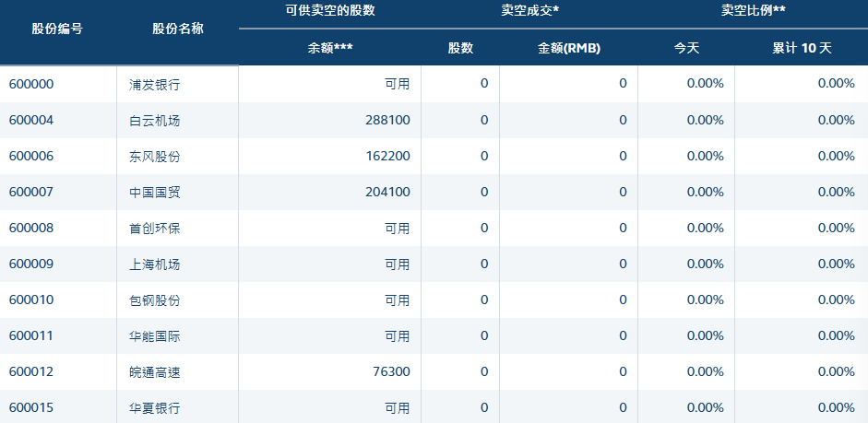
Task: Click stock name 皖通高速
Action: point(155,372)
